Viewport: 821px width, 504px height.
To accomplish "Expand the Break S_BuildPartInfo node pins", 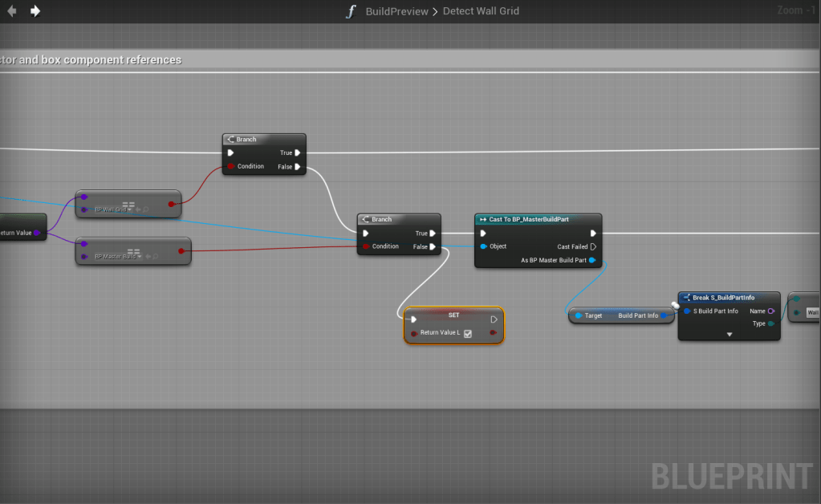I will pos(729,334).
